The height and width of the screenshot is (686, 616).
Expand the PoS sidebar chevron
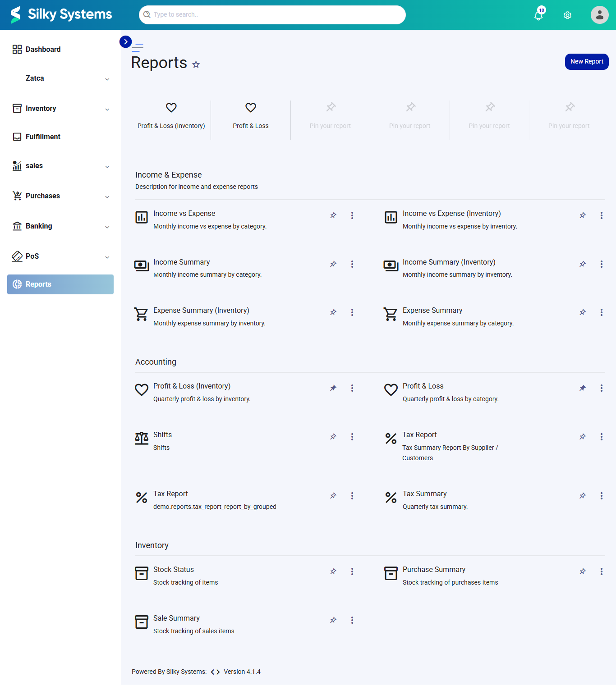point(107,257)
